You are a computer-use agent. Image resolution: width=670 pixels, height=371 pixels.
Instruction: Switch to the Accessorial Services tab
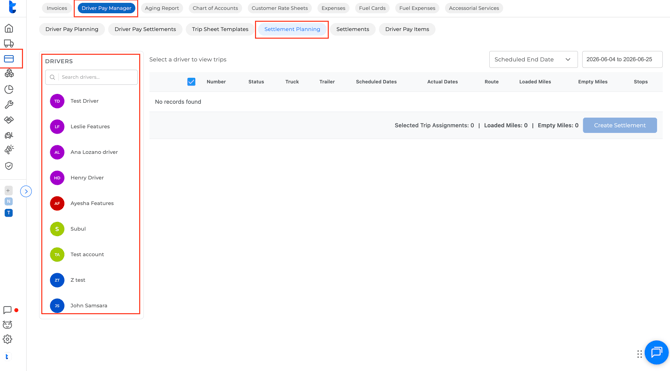(473, 8)
